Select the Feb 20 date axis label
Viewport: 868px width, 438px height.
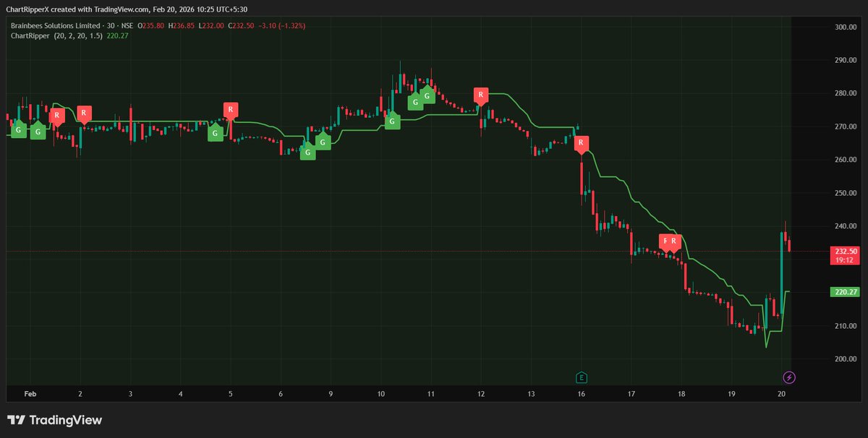coord(783,394)
